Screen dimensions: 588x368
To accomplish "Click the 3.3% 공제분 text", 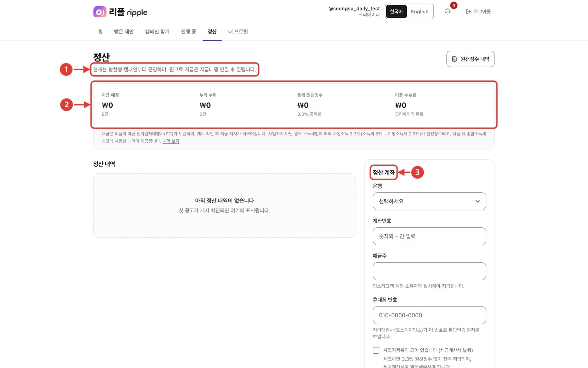I will [x=309, y=114].
